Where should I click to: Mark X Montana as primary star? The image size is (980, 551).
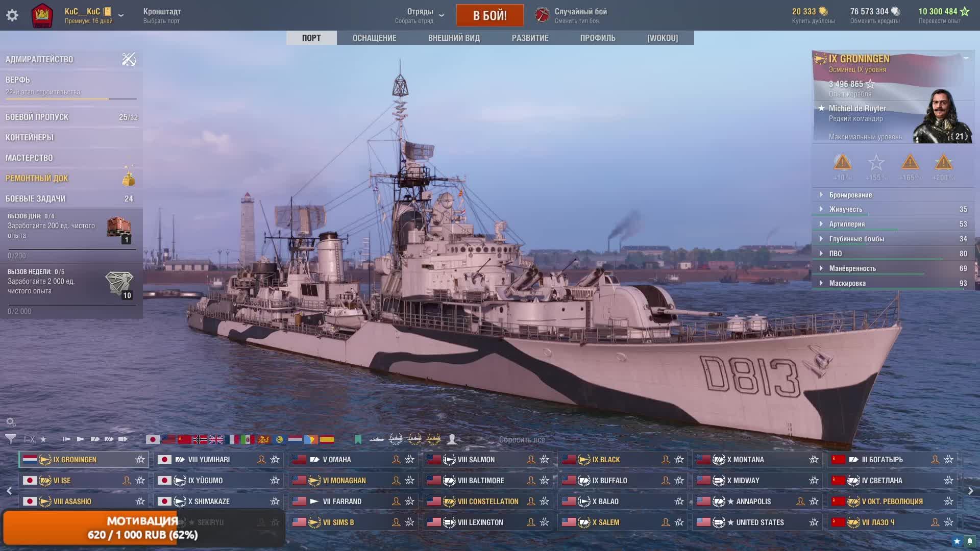(814, 460)
